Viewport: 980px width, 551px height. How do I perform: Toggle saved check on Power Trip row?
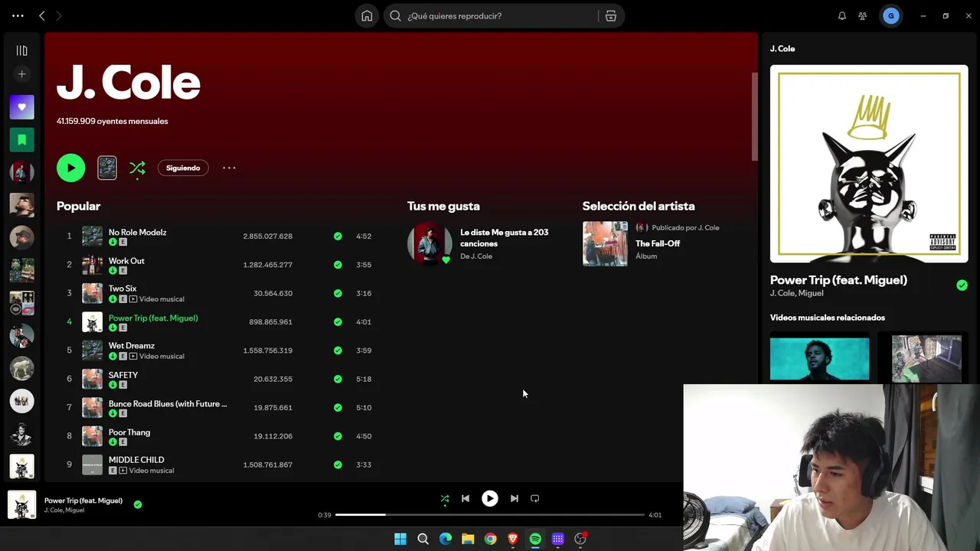(x=338, y=322)
